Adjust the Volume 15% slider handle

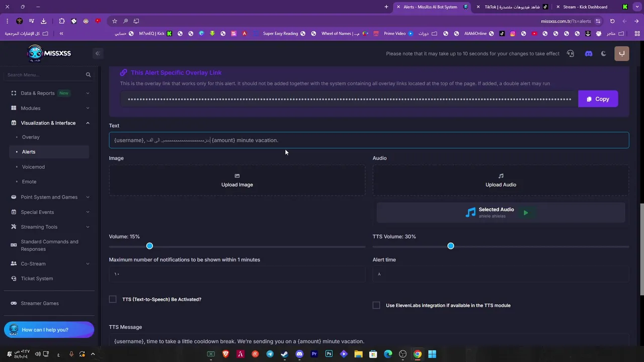tap(149, 246)
